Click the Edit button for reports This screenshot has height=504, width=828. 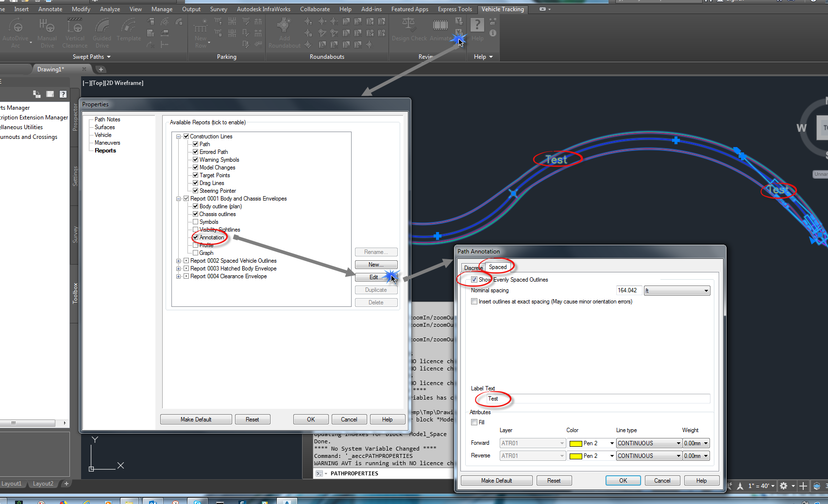point(375,277)
